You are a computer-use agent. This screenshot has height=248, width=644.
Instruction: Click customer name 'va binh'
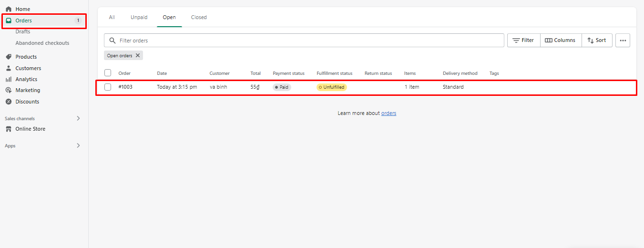pos(218,87)
